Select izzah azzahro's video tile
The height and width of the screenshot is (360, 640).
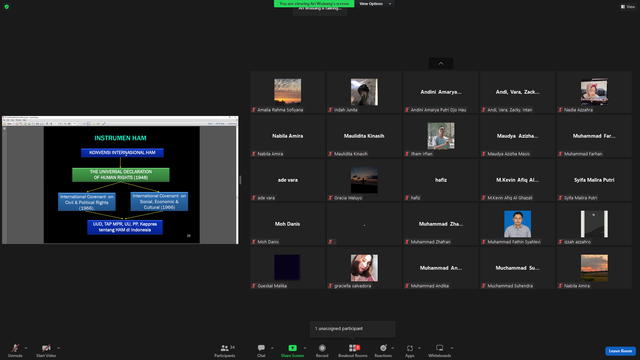pos(594,224)
